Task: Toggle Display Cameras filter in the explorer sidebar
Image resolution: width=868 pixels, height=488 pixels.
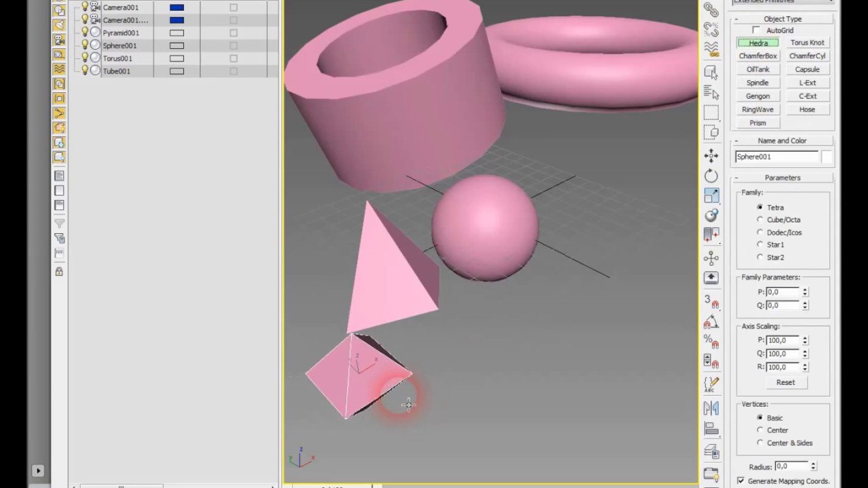Action: (59, 39)
